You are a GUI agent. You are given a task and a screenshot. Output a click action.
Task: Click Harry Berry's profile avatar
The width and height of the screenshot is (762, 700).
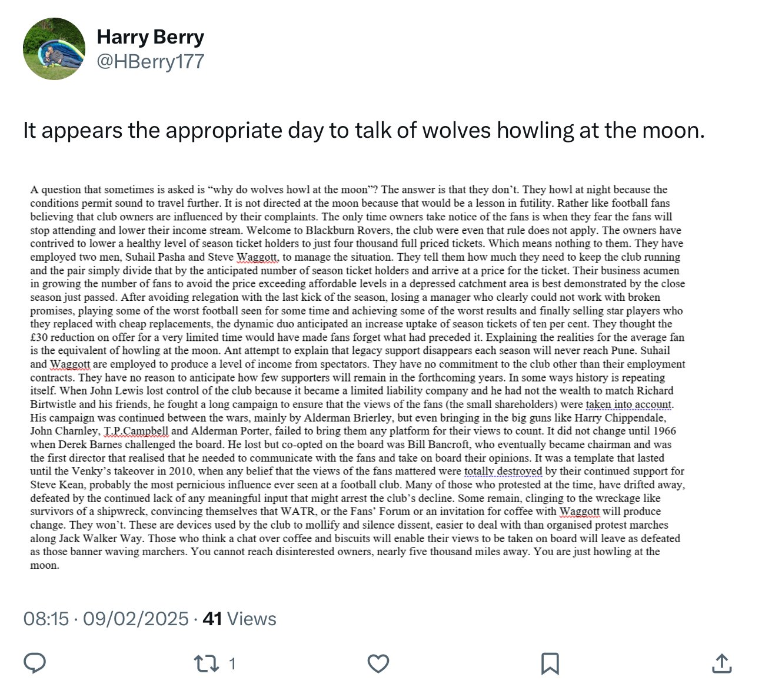pos(54,49)
